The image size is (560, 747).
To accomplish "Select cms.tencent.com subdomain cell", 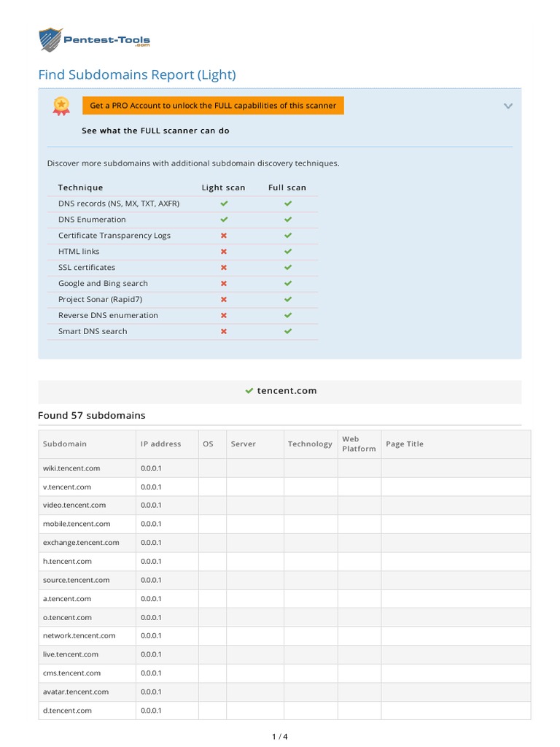I will tap(87, 673).
